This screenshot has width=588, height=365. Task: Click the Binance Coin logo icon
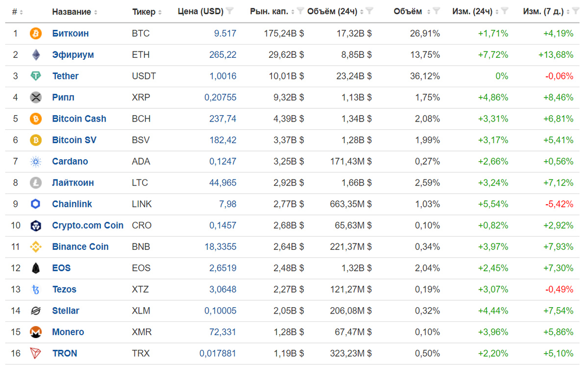coord(35,246)
